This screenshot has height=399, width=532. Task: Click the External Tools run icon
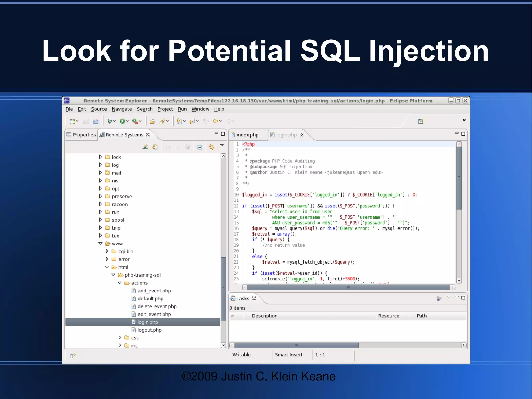click(135, 121)
